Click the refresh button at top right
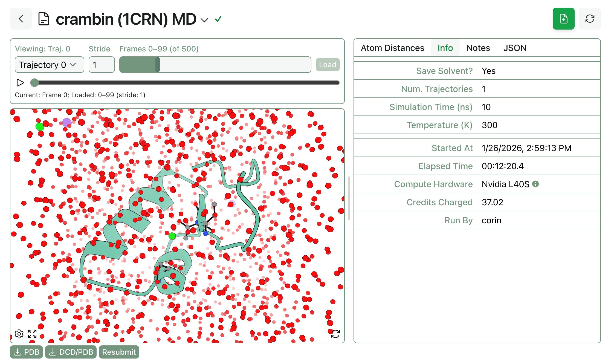The image size is (608, 364). (590, 19)
